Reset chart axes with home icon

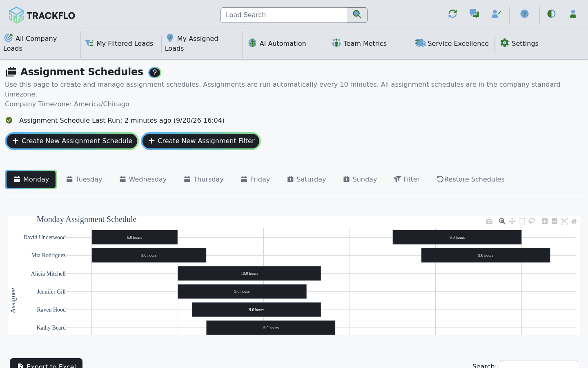(x=574, y=221)
